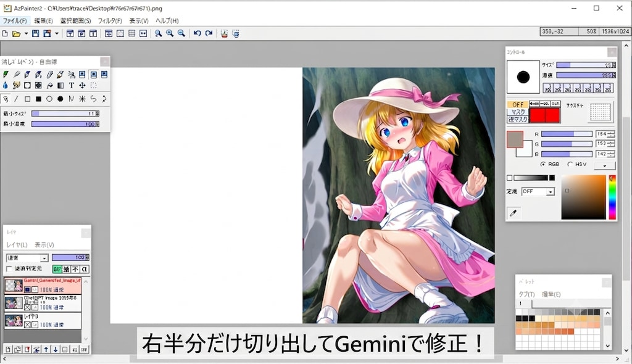Viewport: 632px width, 364px height.
Task: Click inside the brush サイズ slider
Action: [586, 65]
